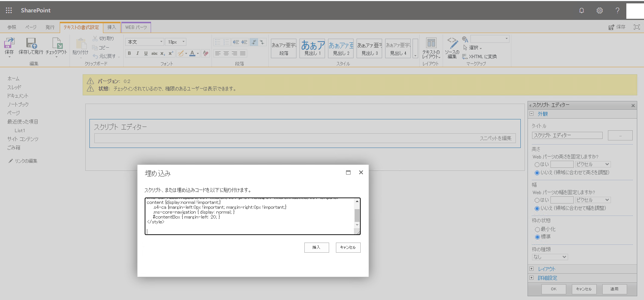The height and width of the screenshot is (300, 644).
Task: Click the clear formatting eraser icon
Action: pyautogui.click(x=206, y=53)
